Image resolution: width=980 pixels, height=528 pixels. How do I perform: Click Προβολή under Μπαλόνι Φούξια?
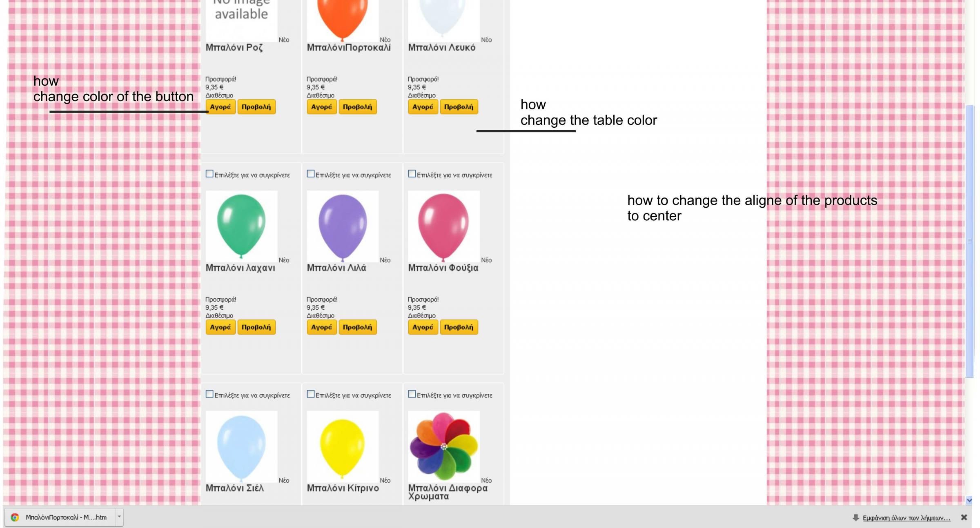point(459,327)
